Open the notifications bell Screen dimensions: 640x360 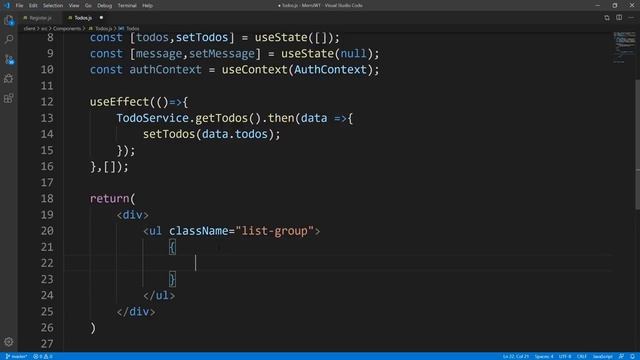tap(632, 356)
